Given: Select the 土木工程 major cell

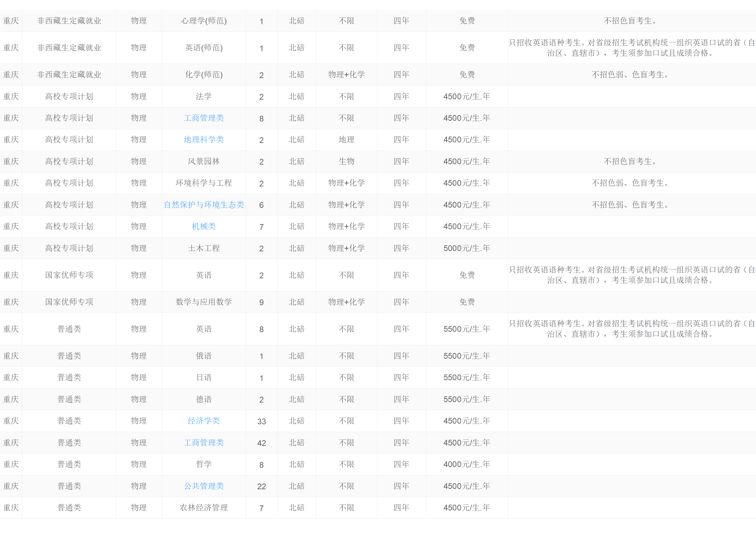Looking at the screenshot, I should click(204, 248).
